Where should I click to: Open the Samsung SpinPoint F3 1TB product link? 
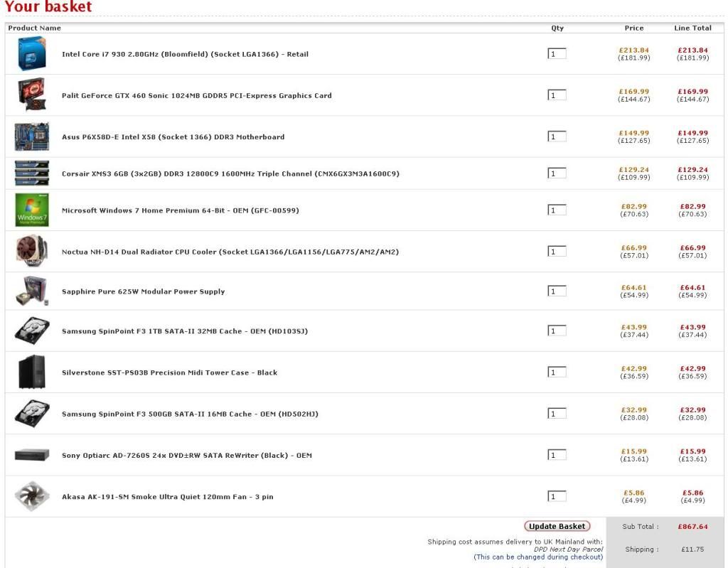(x=184, y=331)
